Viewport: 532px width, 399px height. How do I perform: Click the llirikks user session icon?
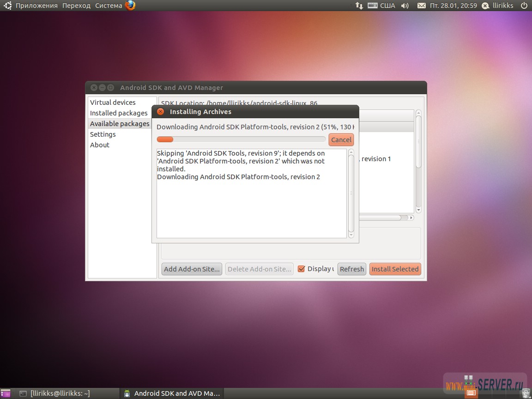click(485, 6)
